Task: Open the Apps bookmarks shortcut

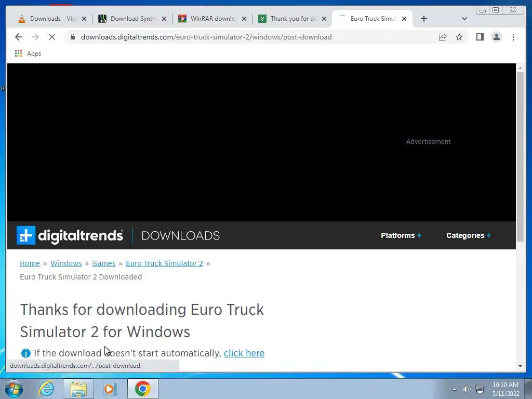Action: (x=28, y=54)
